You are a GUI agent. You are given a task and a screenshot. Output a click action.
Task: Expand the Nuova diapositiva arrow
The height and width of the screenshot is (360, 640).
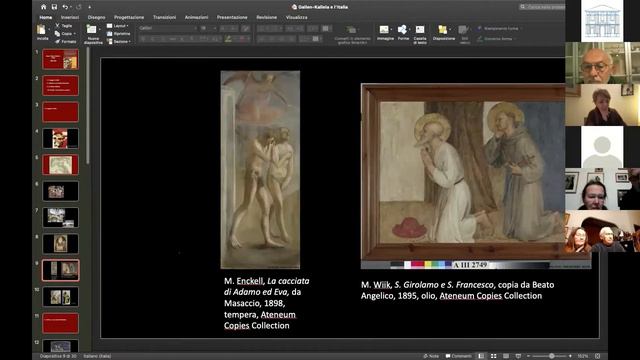pyautogui.click(x=100, y=30)
